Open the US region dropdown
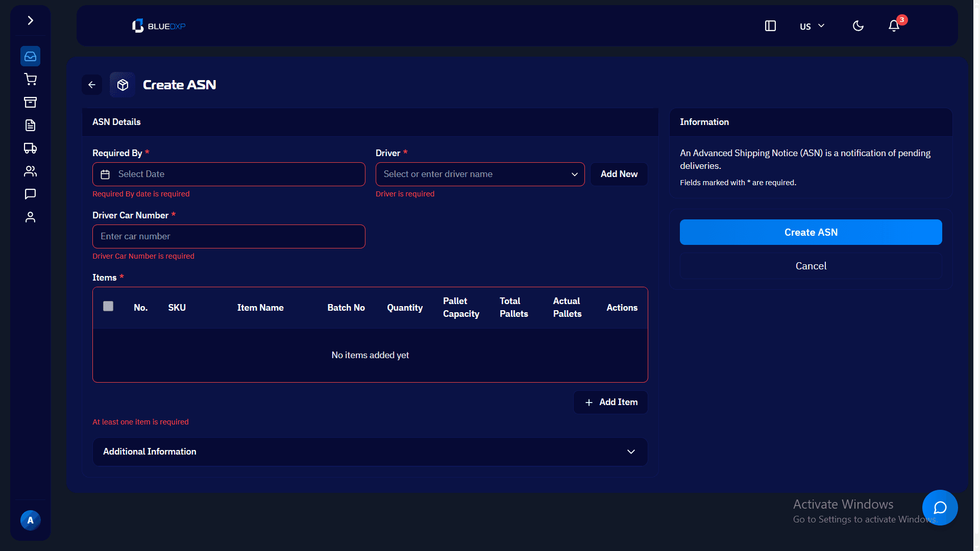The height and width of the screenshot is (551, 980). pyautogui.click(x=811, y=26)
